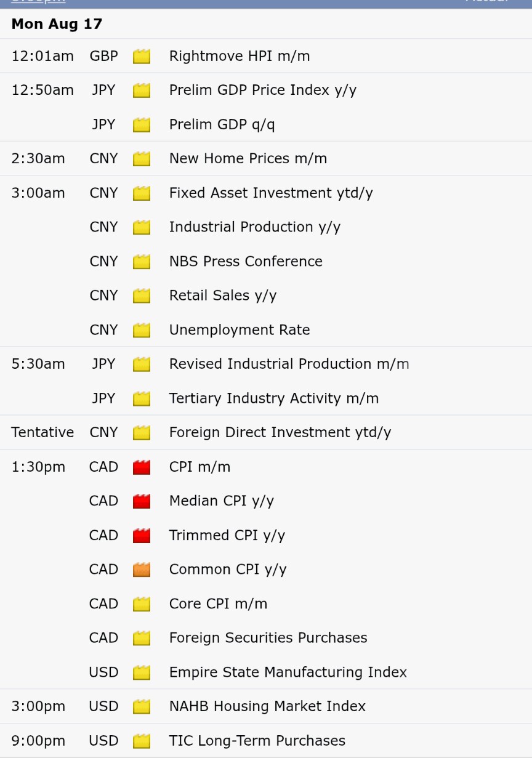The height and width of the screenshot is (758, 532).
Task: Open Tertiary Industry Activity m/m event
Action: tap(274, 398)
